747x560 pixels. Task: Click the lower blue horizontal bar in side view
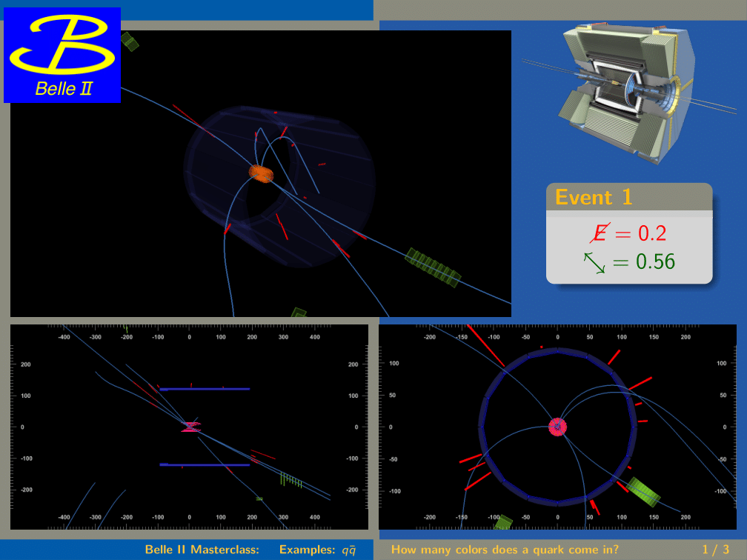point(205,464)
